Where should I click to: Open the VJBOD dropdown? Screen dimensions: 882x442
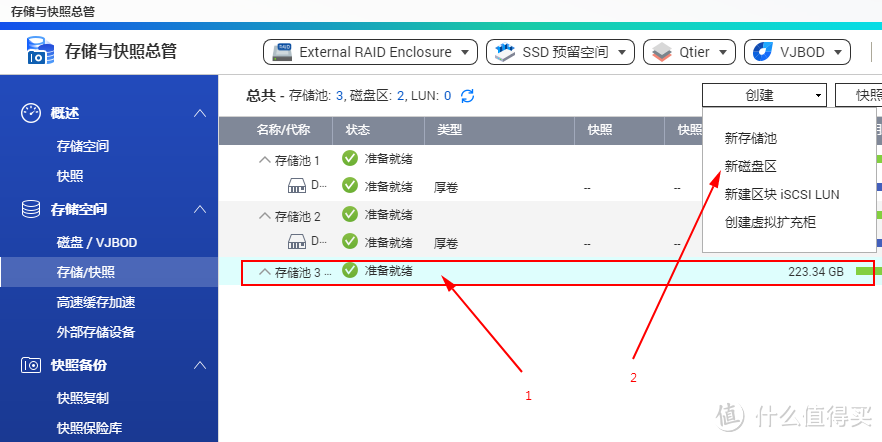797,52
